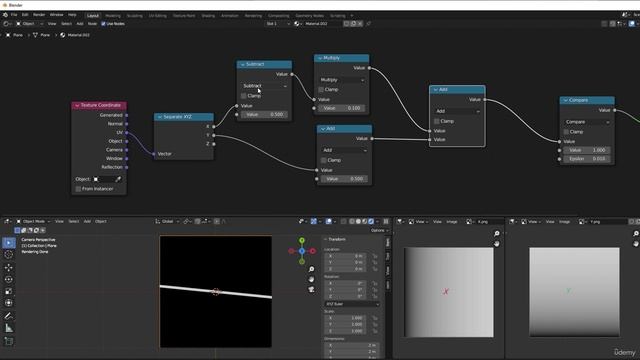Click the 3D viewport zoom magnifier icon

point(311,269)
